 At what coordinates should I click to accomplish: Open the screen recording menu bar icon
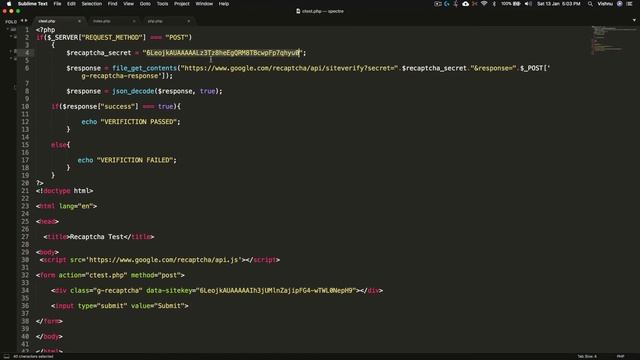coord(438,4)
